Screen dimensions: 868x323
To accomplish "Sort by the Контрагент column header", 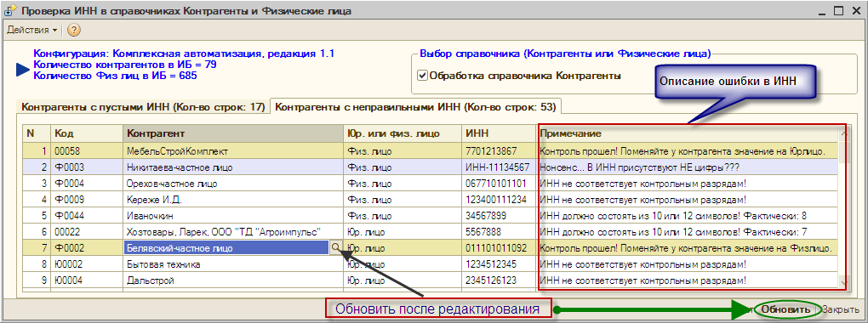I will pyautogui.click(x=233, y=133).
